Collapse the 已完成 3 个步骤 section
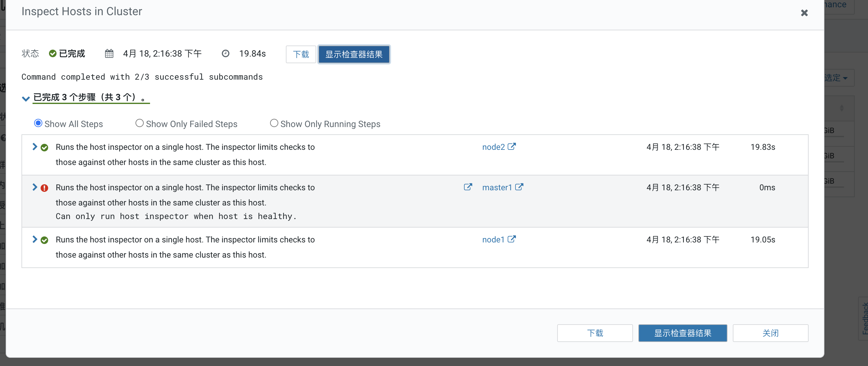868x366 pixels. pyautogui.click(x=26, y=98)
